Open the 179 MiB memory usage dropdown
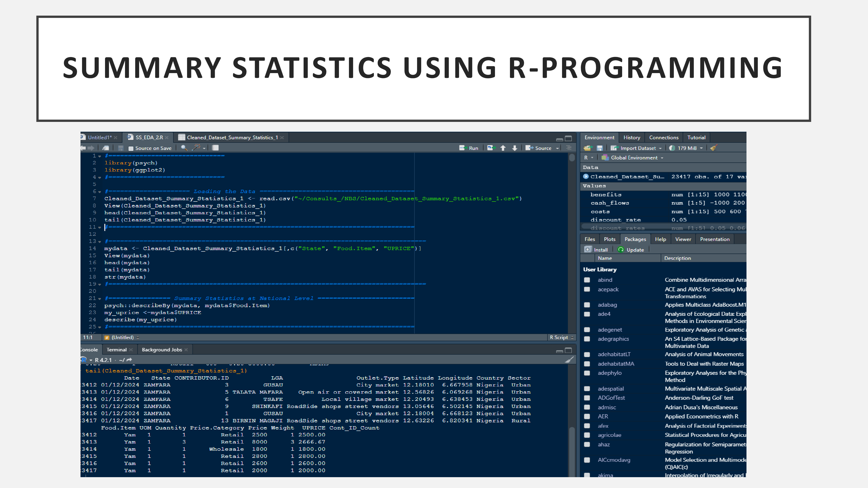 tap(687, 148)
